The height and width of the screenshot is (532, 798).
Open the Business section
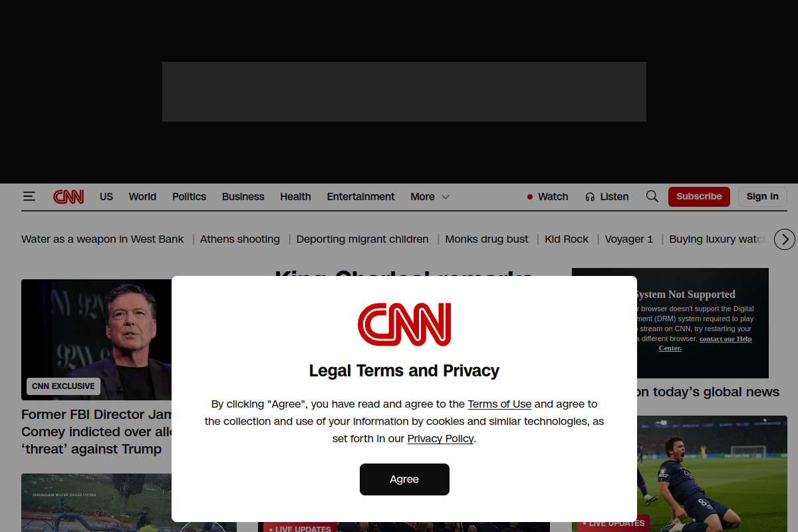pos(243,197)
